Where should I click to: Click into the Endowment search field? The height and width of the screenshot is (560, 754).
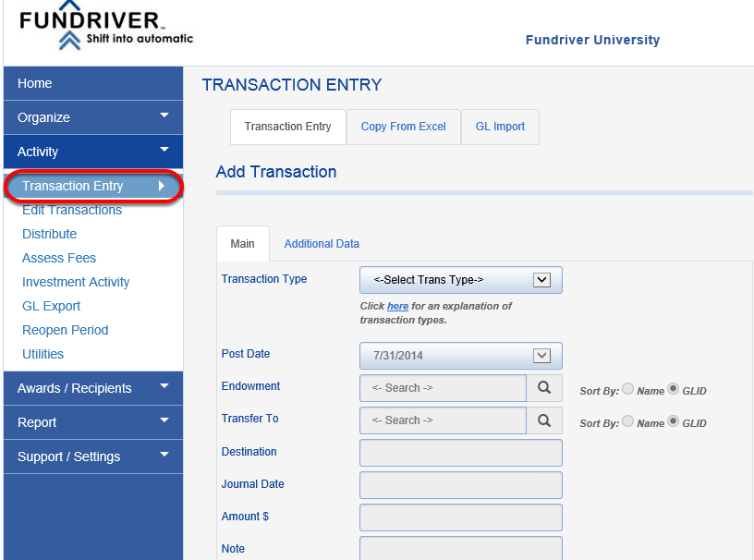[443, 388]
